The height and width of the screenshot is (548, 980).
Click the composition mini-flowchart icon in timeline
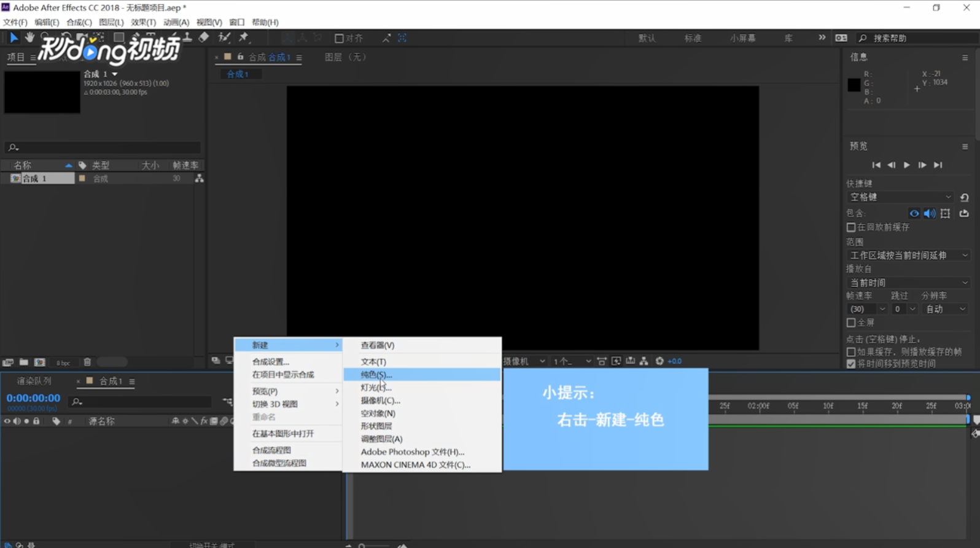pos(227,402)
